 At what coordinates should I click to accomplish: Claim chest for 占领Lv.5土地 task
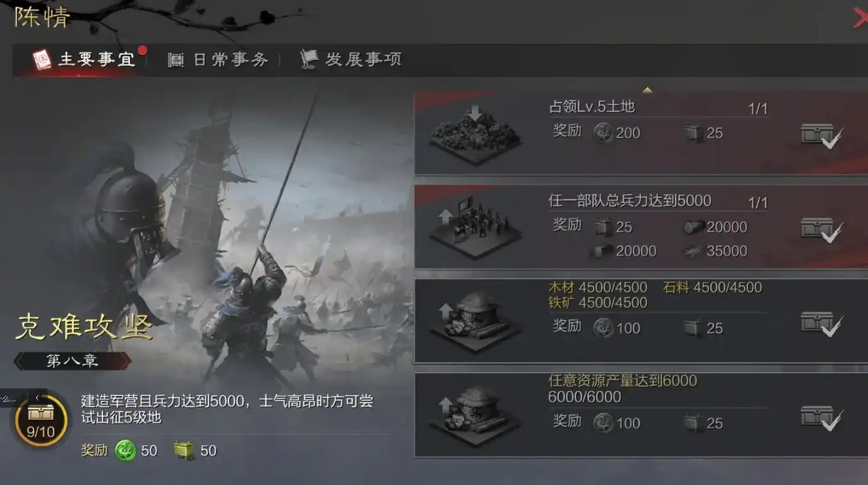coord(822,136)
